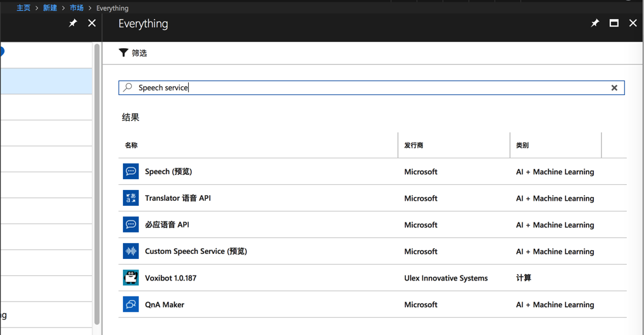Clear the Speech service search text
The width and height of the screenshot is (644, 335).
coord(614,88)
